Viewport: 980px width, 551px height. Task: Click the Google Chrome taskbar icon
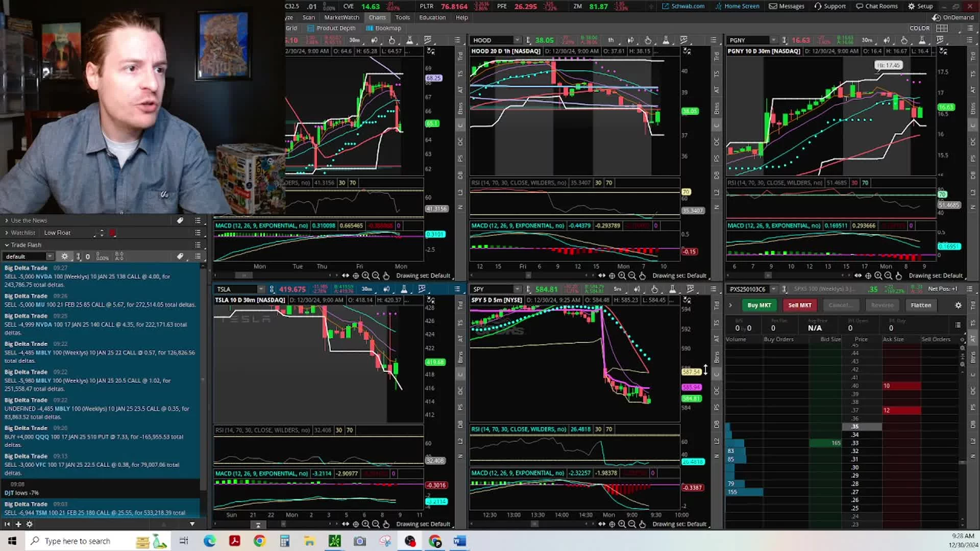259,541
